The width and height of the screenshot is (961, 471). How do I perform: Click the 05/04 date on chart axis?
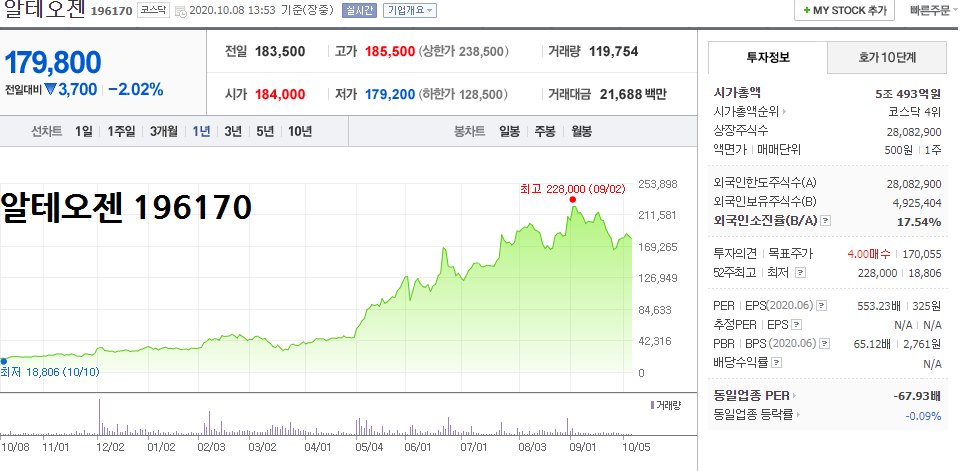368,447
